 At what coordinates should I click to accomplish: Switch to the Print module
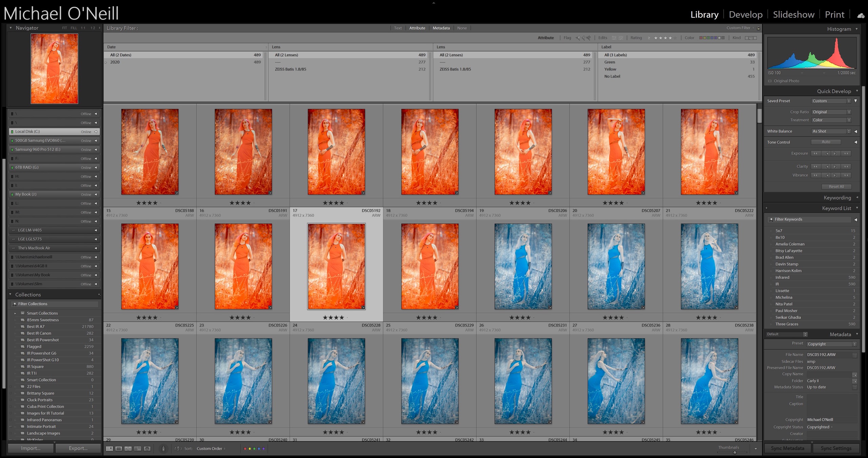tap(834, 15)
